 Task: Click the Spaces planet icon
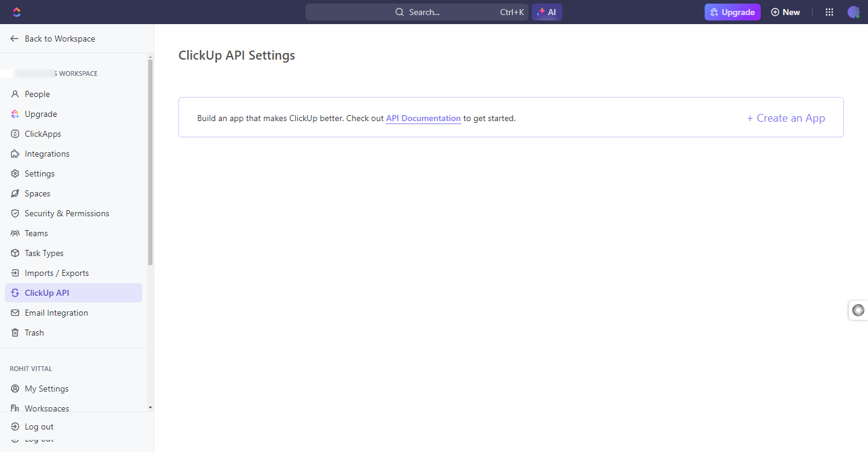15,193
